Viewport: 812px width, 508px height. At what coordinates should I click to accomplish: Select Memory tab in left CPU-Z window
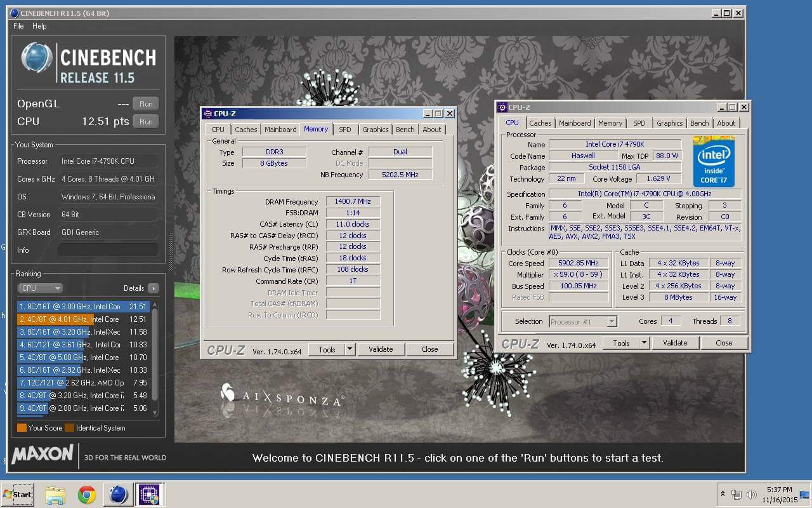316,129
